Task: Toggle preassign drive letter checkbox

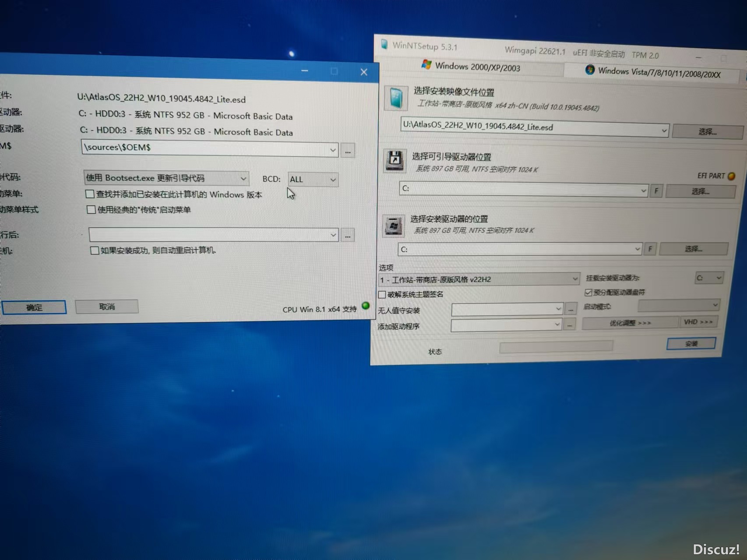Action: coord(588,292)
